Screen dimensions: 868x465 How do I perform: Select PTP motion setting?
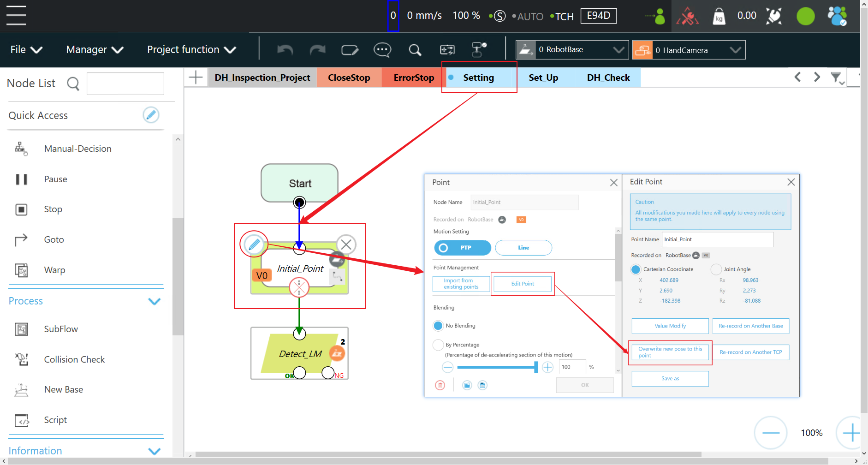pyautogui.click(x=463, y=248)
